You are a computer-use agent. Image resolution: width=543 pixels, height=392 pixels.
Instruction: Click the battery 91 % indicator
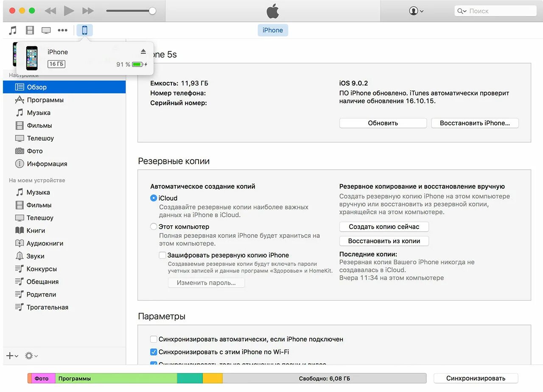click(x=132, y=64)
